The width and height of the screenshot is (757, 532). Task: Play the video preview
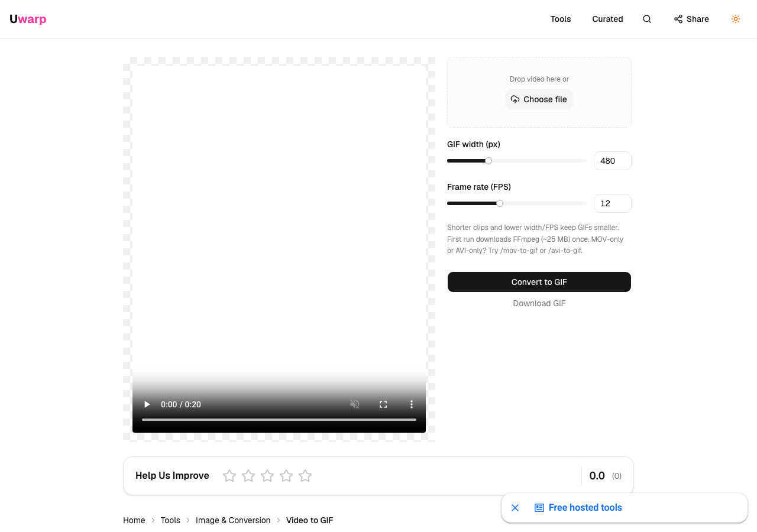pos(147,404)
